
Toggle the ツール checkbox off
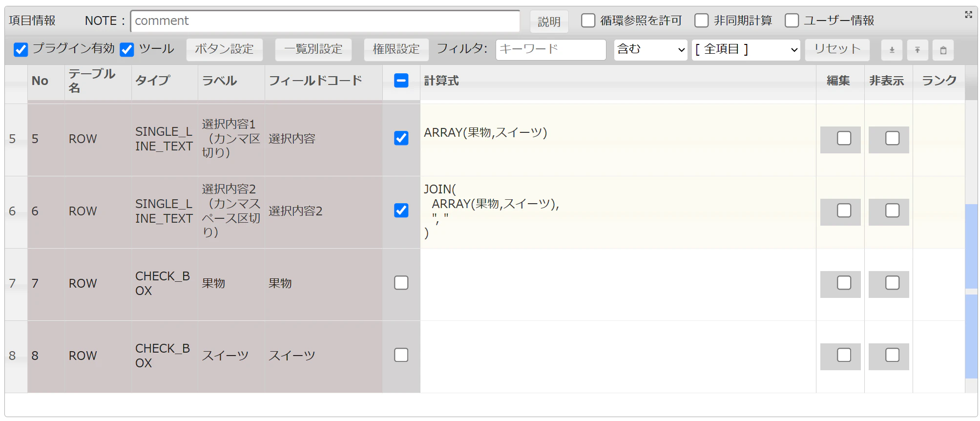[127, 49]
